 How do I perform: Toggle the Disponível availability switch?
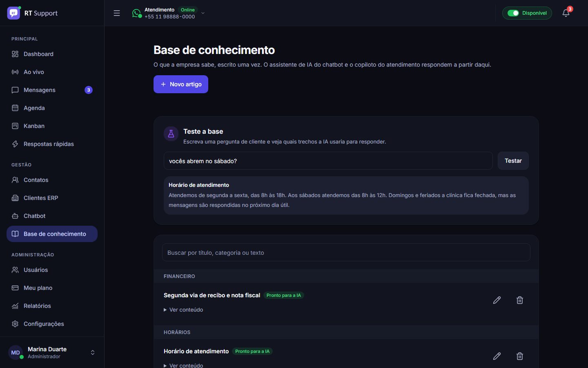513,13
